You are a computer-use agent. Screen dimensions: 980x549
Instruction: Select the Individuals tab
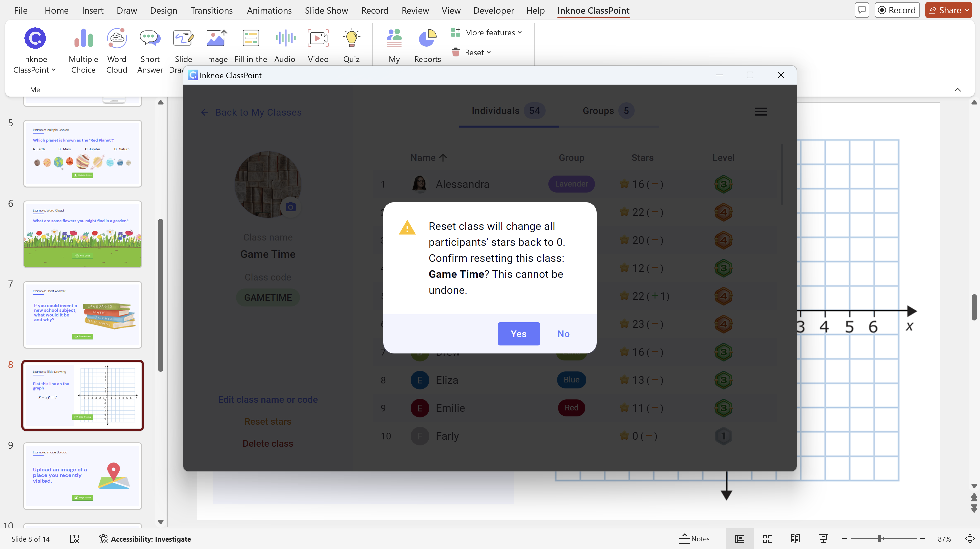click(508, 111)
